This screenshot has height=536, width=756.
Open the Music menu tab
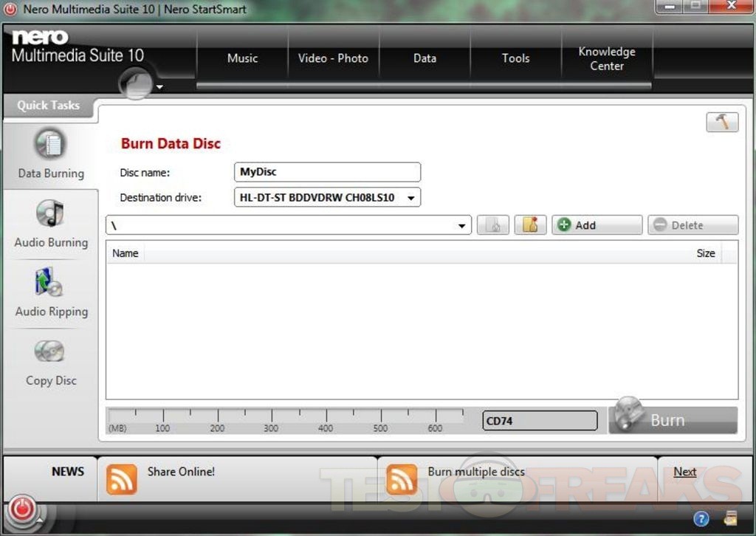(x=242, y=58)
